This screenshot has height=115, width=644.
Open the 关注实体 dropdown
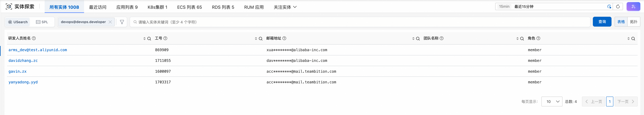[285, 7]
